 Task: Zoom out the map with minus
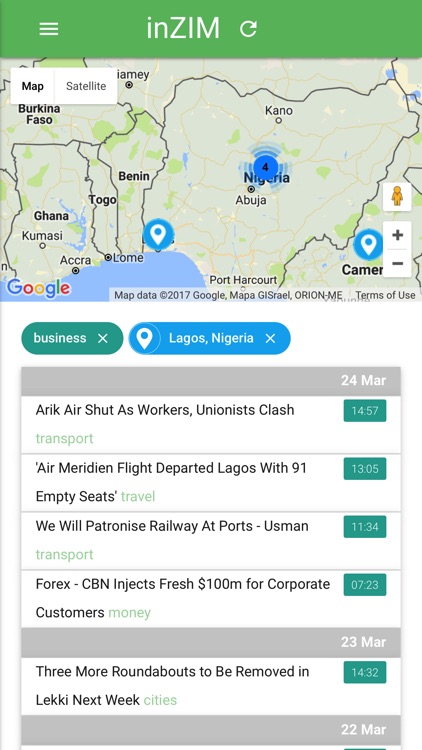(397, 263)
